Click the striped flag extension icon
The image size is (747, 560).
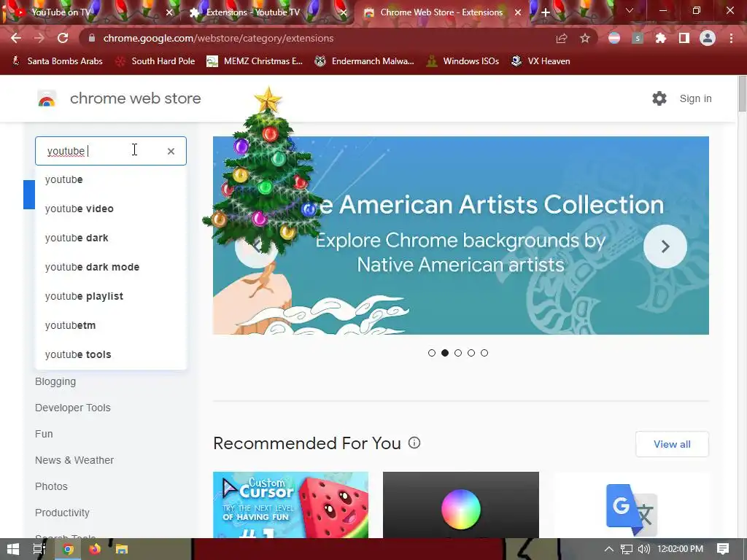tap(614, 38)
